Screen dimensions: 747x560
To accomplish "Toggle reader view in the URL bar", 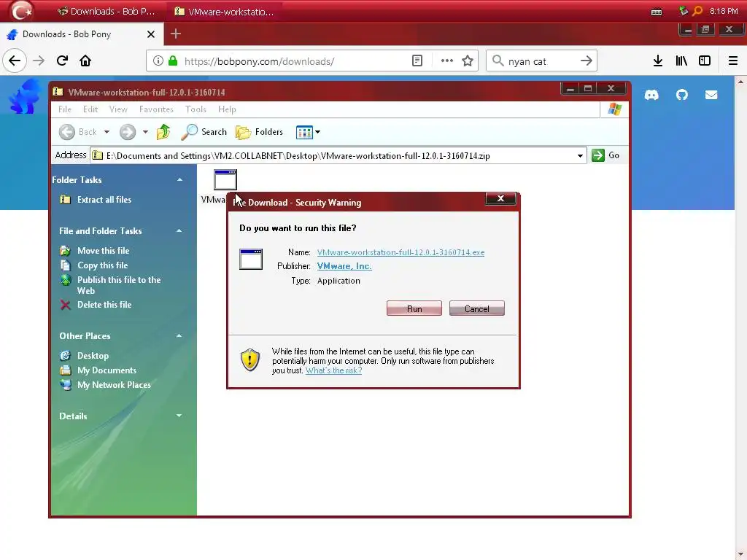I will [x=417, y=61].
